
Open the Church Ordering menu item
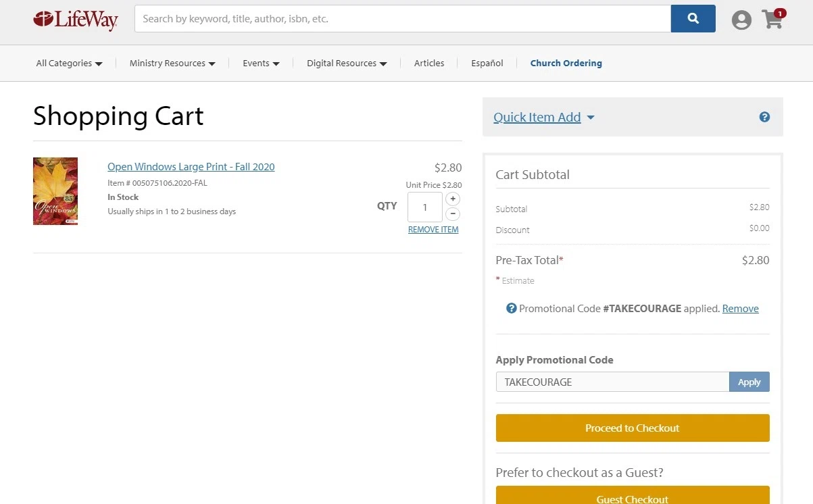566,63
